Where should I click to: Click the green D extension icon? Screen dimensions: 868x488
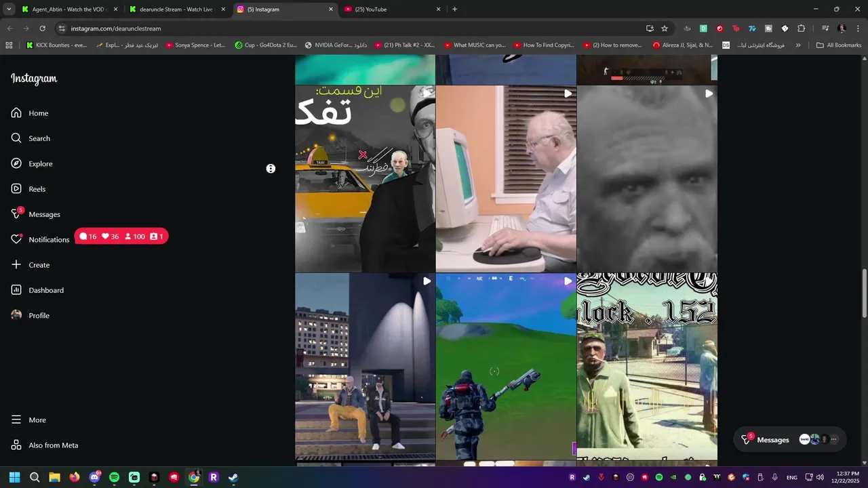click(x=703, y=28)
